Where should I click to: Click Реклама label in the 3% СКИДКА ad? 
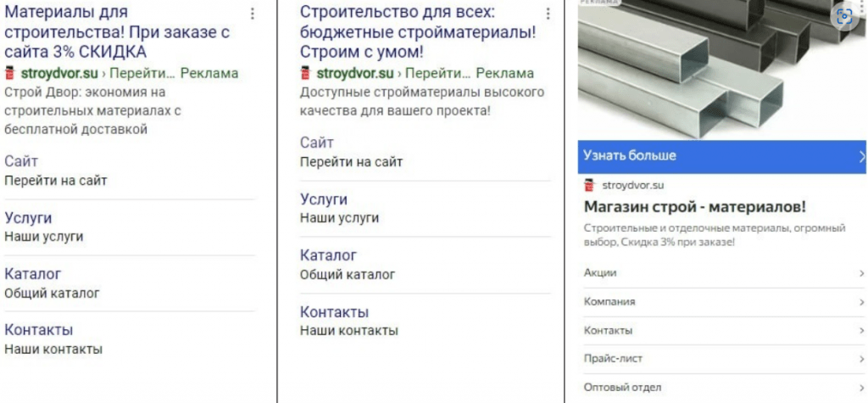pyautogui.click(x=210, y=73)
